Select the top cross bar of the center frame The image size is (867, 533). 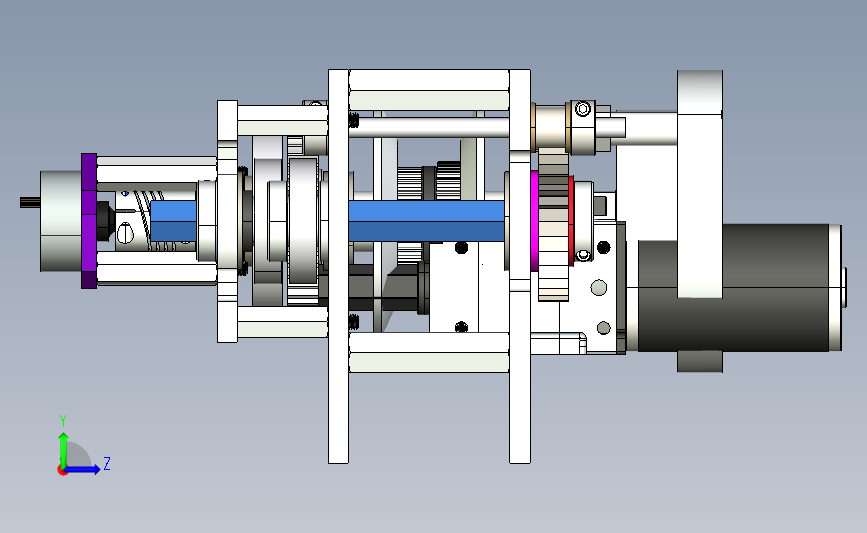pos(429,90)
